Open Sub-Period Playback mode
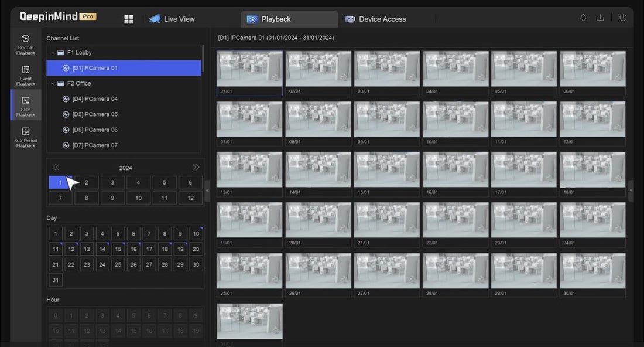 pyautogui.click(x=26, y=137)
